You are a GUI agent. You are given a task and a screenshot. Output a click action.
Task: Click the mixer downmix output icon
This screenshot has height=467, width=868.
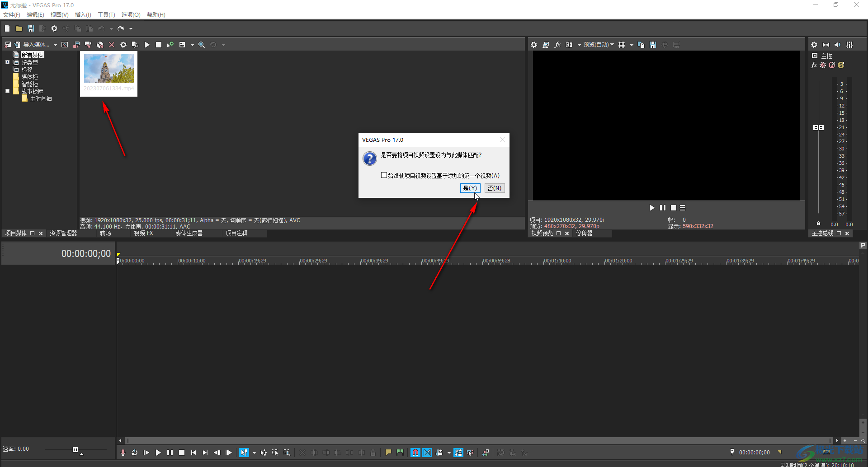point(826,45)
